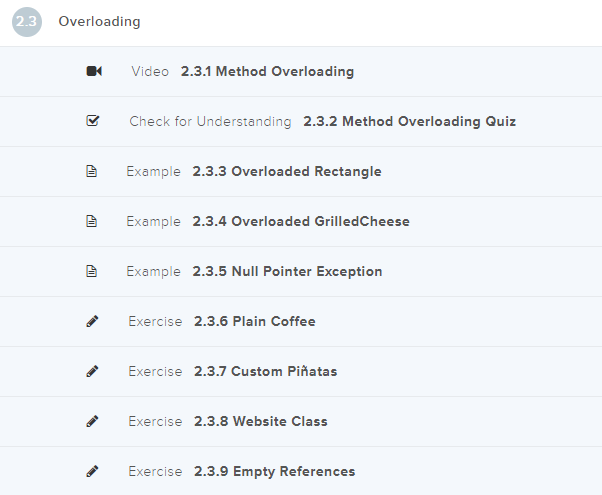Click the document icon for Overloaded GrilledCheese

(92, 221)
